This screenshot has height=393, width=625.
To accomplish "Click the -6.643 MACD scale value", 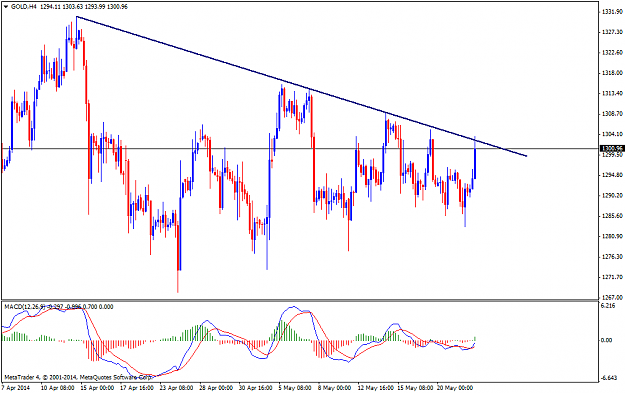I will pyautogui.click(x=609, y=377).
